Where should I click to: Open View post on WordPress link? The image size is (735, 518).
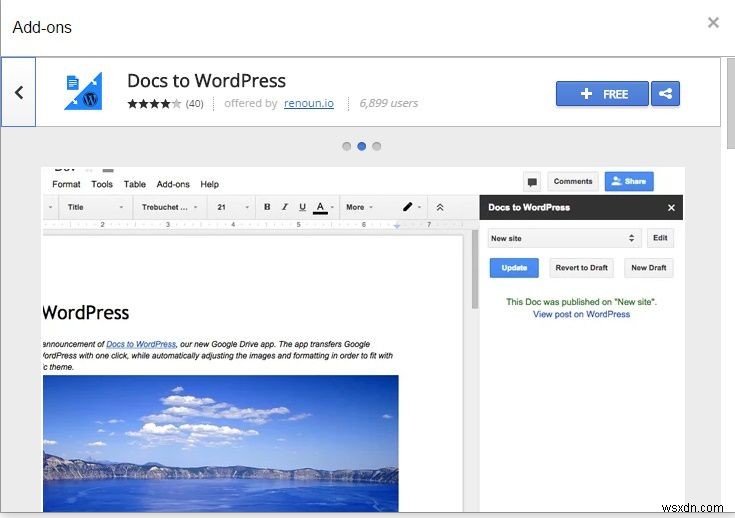(x=581, y=314)
